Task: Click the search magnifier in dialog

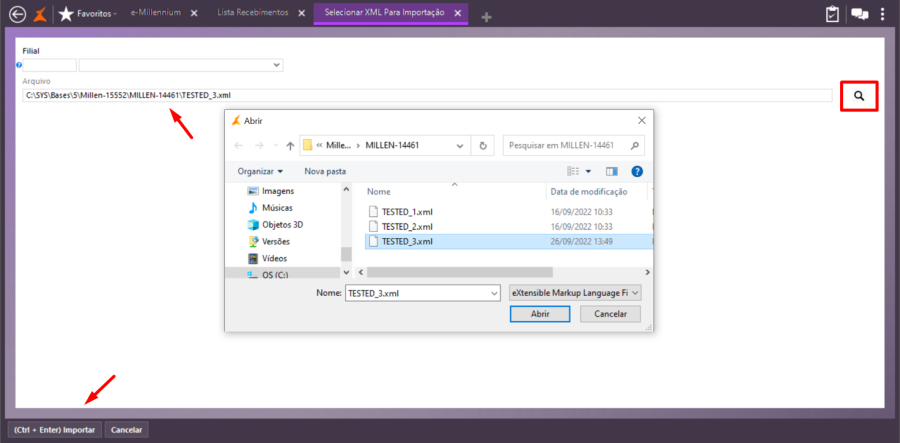Action: 635,146
